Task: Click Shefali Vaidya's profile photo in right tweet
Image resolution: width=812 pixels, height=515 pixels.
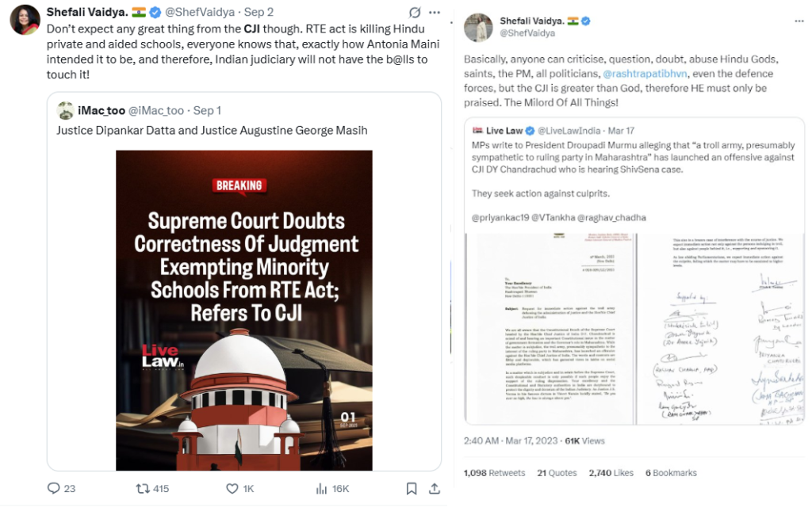Action: [x=478, y=28]
